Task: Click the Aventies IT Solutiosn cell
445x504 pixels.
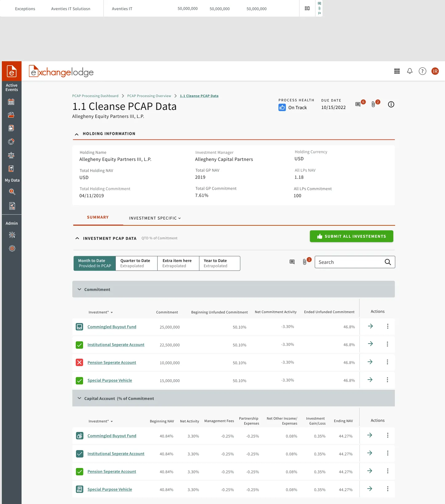Action: click(x=71, y=9)
